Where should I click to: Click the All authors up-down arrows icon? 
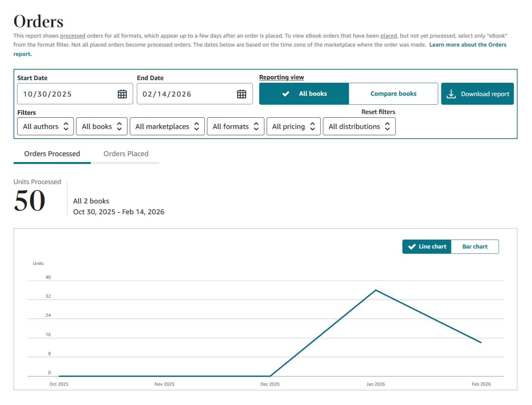66,127
